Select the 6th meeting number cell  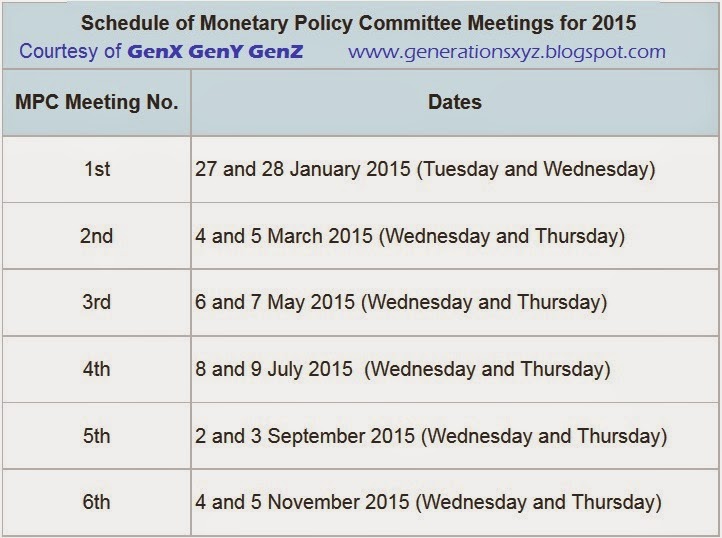[x=96, y=502]
